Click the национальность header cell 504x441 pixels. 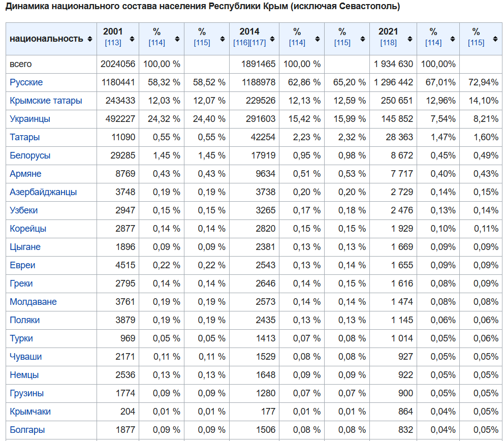click(x=51, y=39)
